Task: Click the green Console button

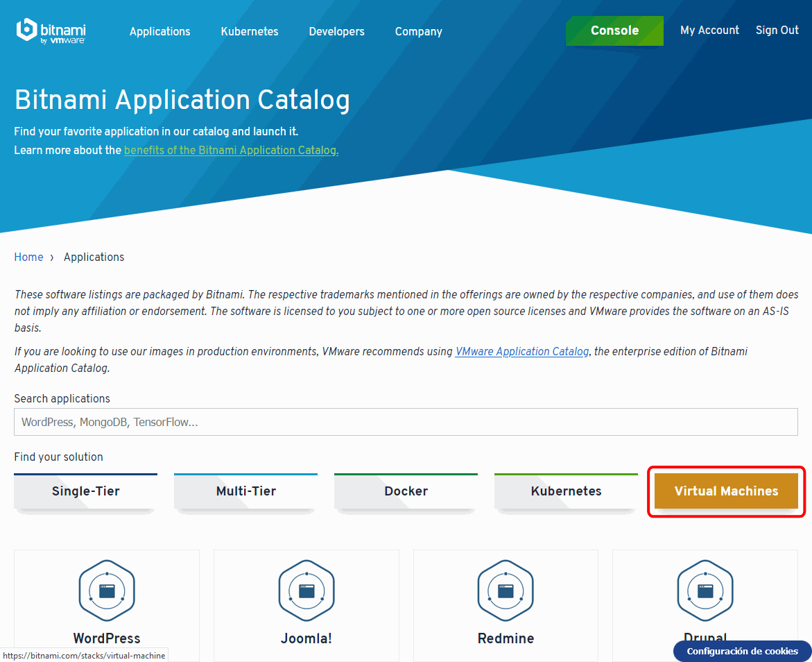Action: 614,31
